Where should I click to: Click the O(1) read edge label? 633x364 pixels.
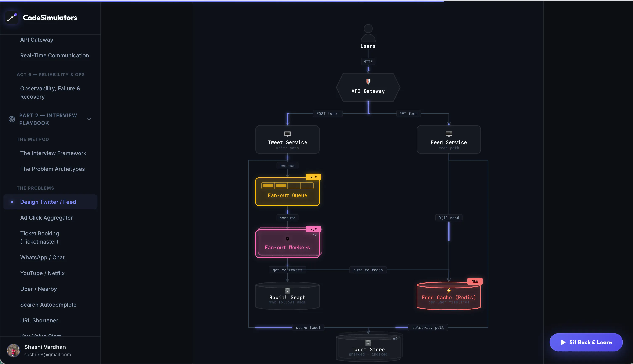(x=449, y=218)
